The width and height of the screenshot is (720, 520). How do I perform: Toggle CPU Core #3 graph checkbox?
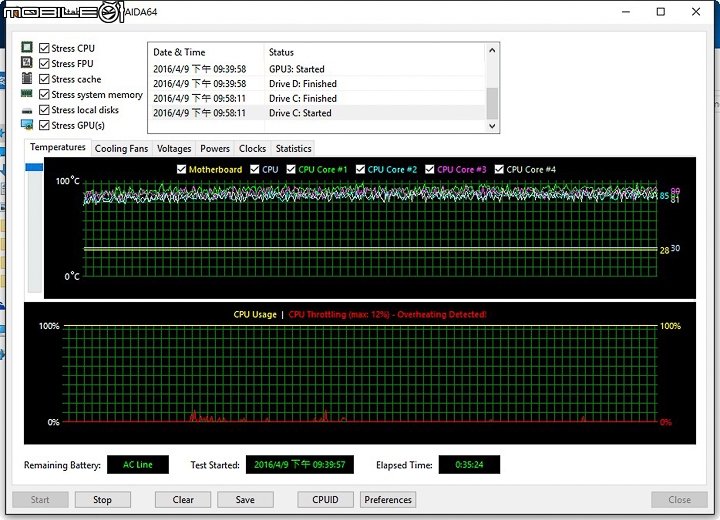pyautogui.click(x=429, y=169)
